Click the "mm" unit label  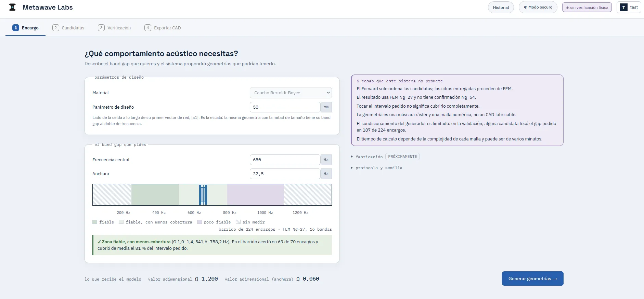(326, 107)
